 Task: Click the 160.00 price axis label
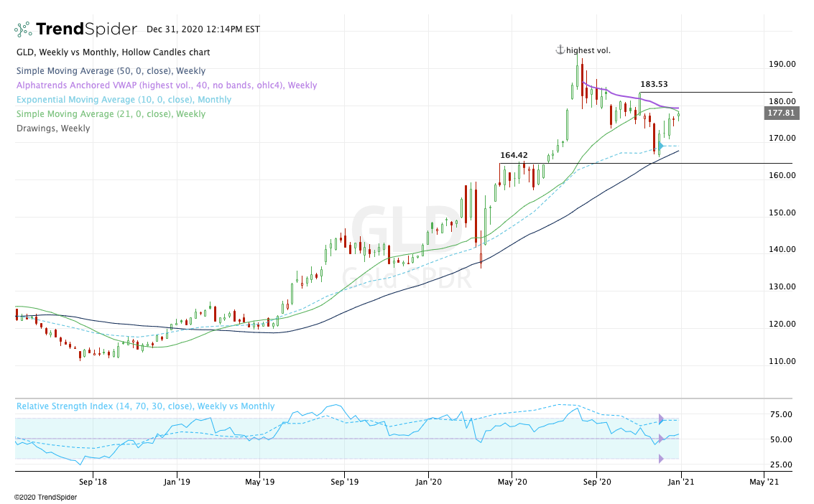click(782, 175)
